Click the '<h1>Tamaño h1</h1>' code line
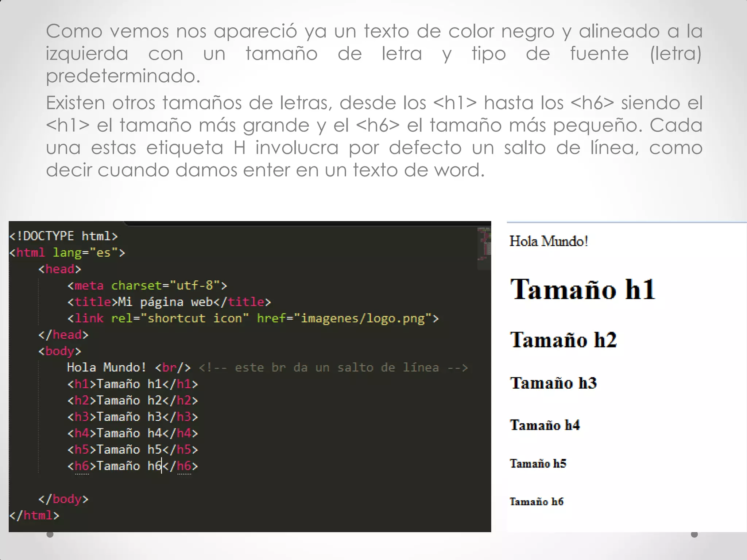Image resolution: width=747 pixels, height=560 pixels. click(x=132, y=384)
